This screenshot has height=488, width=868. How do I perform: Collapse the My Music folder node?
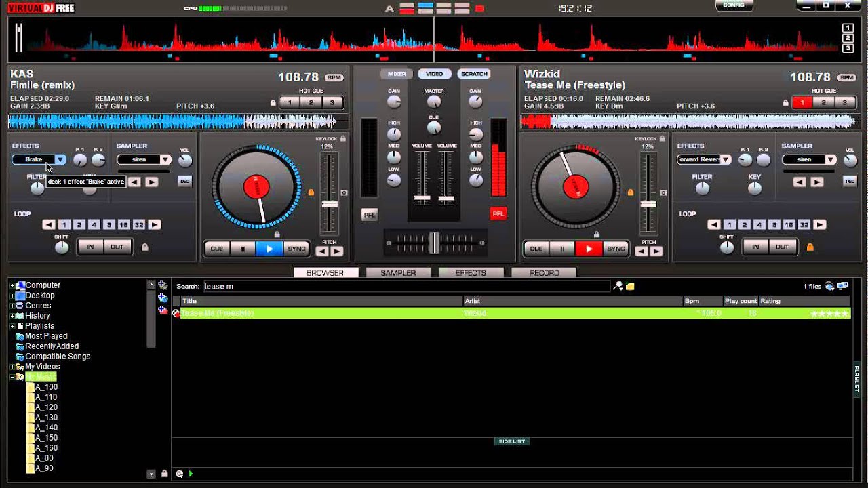[12, 378]
